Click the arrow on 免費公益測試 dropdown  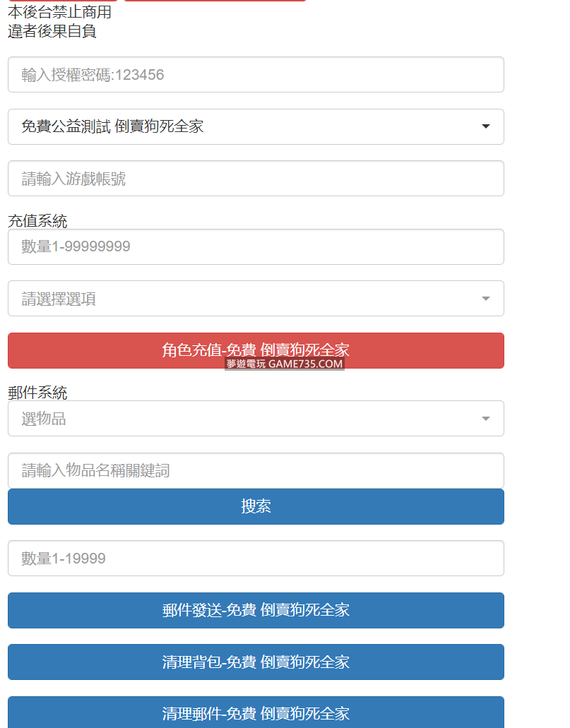[x=485, y=127]
